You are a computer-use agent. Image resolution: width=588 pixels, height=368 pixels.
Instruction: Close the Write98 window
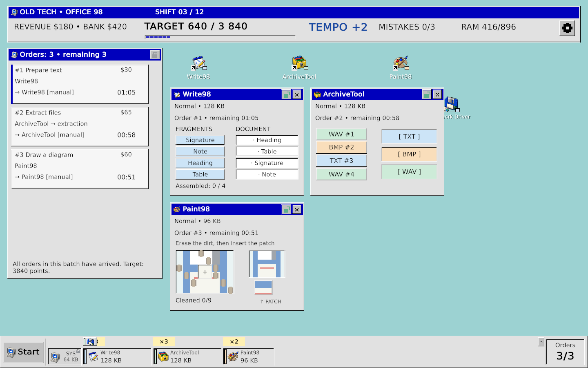pos(297,94)
